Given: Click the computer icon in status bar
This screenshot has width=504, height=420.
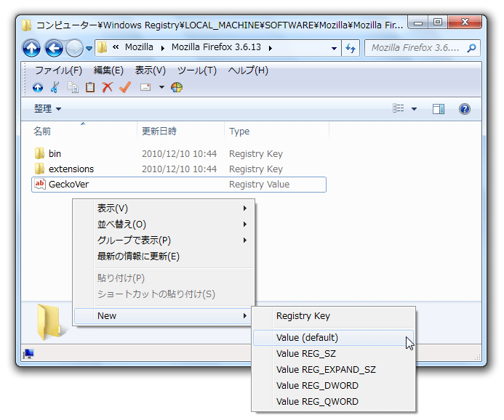Looking at the screenshot, I should [x=29, y=354].
